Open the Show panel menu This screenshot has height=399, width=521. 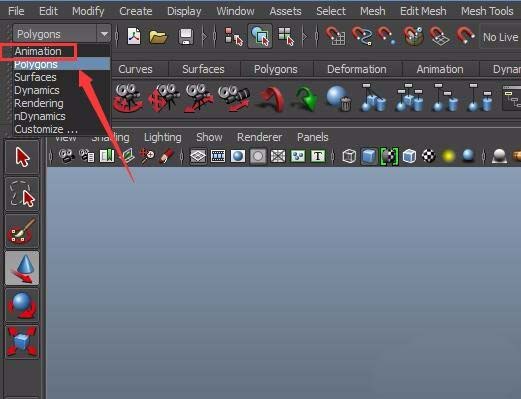click(x=209, y=137)
